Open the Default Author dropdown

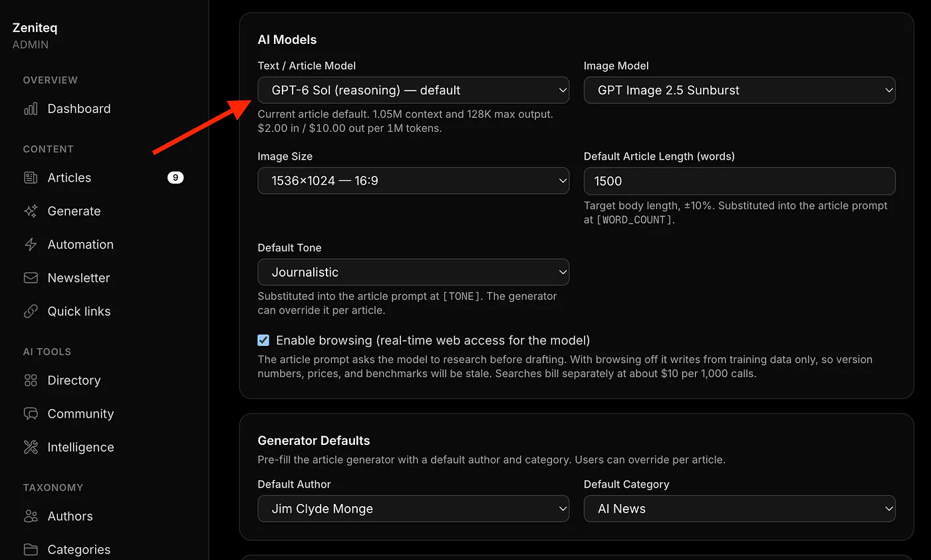(x=414, y=509)
